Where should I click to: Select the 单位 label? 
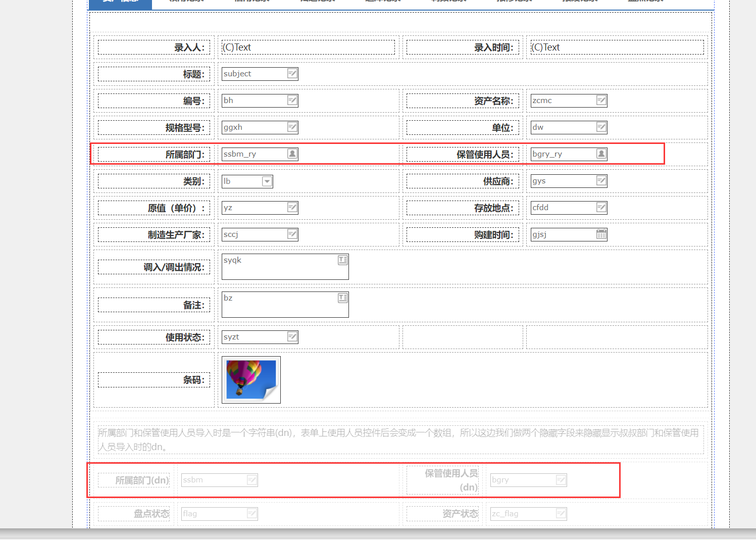click(x=463, y=128)
